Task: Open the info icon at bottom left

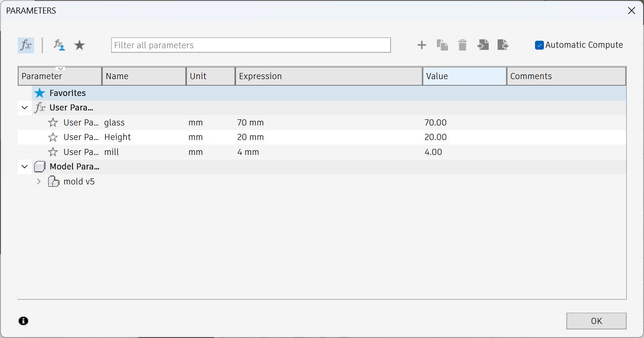Action: tap(23, 321)
